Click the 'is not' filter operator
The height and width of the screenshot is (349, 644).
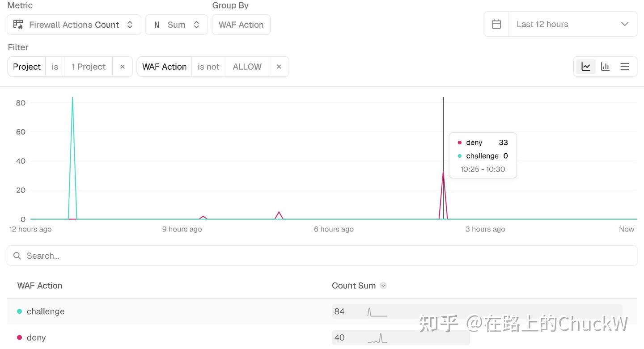(208, 67)
